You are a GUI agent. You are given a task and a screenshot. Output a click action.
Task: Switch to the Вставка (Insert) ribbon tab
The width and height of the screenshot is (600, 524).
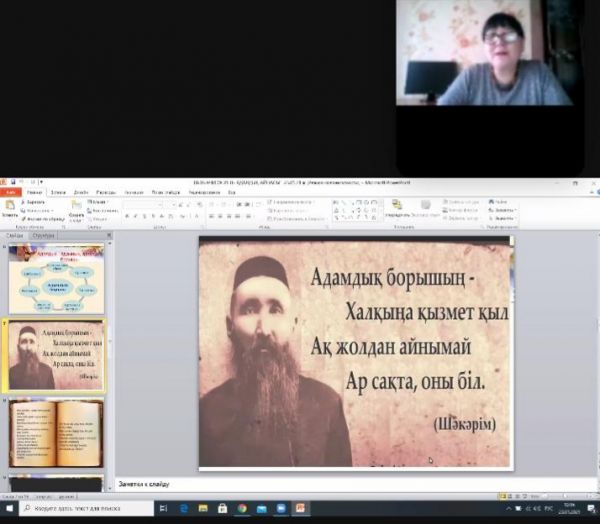tap(57, 192)
